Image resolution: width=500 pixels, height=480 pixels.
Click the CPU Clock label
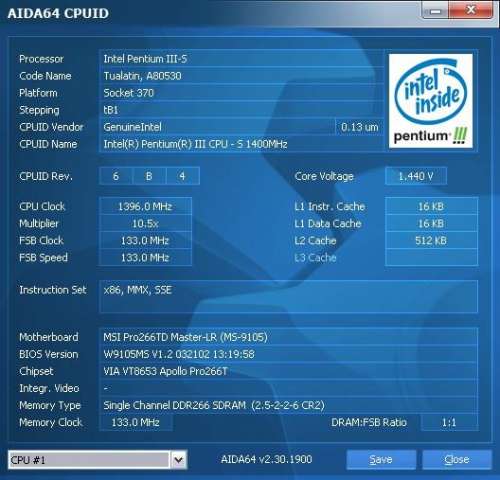pos(42,206)
